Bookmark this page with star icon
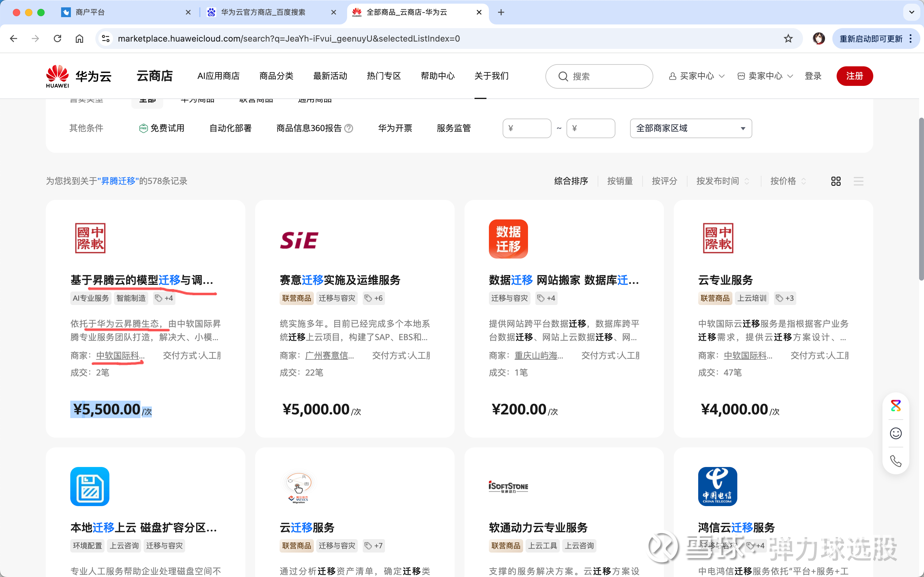Screen dimensions: 924x577 pos(788,39)
